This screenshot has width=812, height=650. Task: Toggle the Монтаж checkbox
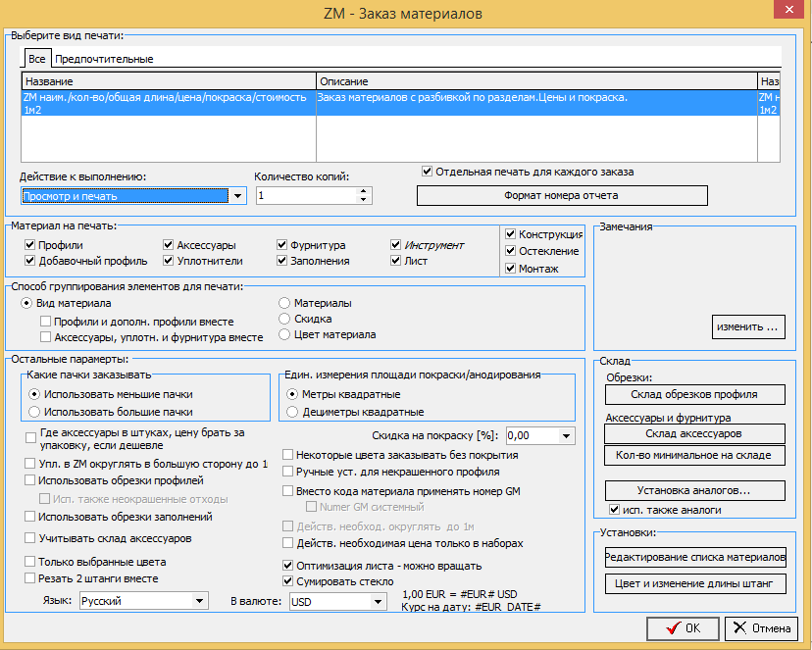[510, 268]
